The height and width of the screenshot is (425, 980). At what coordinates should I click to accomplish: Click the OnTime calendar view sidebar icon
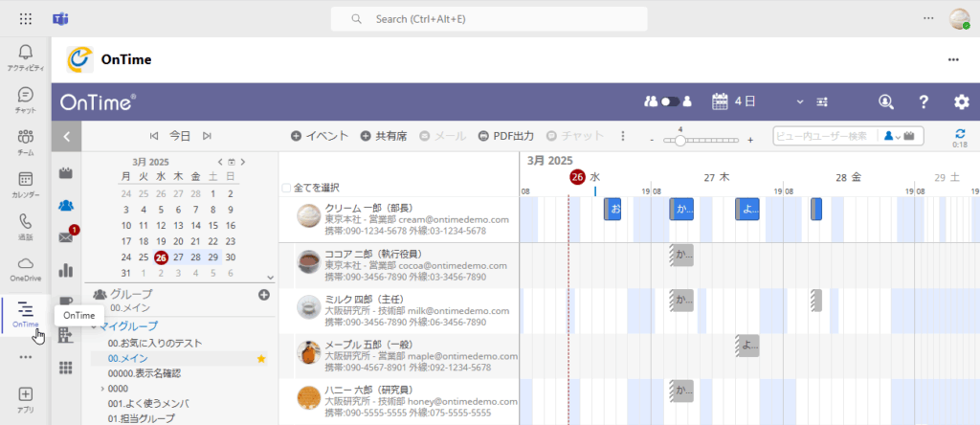tap(66, 173)
